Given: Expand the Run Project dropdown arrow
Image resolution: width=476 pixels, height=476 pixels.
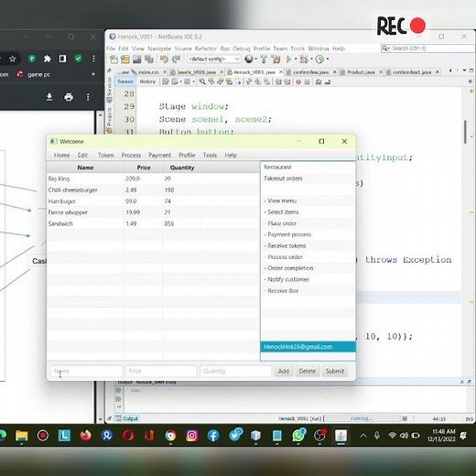Looking at the screenshot, I should pyautogui.click(x=296, y=59).
